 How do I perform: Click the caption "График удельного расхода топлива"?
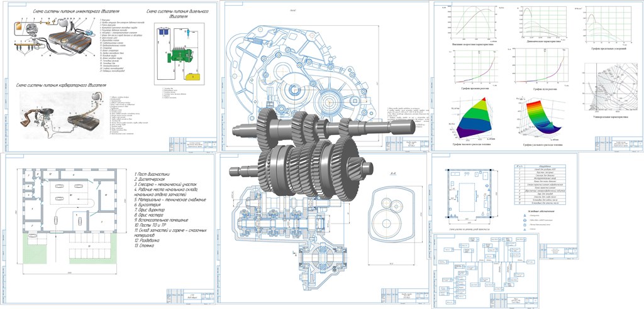[x=544, y=145]
